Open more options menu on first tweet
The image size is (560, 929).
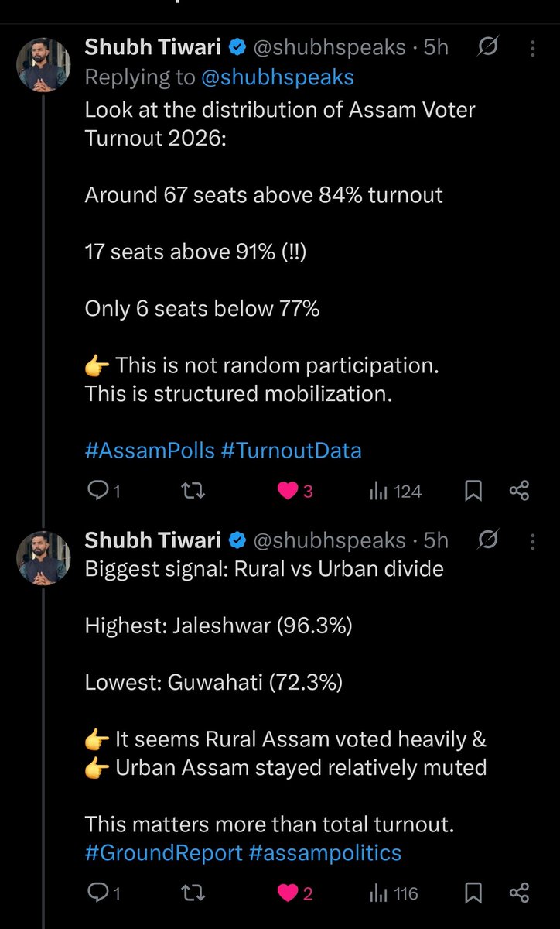click(x=534, y=48)
